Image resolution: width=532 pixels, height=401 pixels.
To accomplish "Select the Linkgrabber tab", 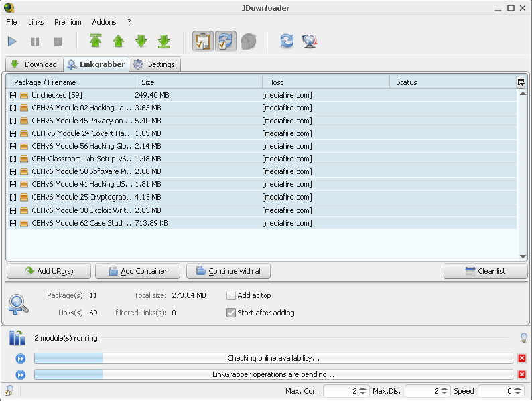I will [x=96, y=64].
